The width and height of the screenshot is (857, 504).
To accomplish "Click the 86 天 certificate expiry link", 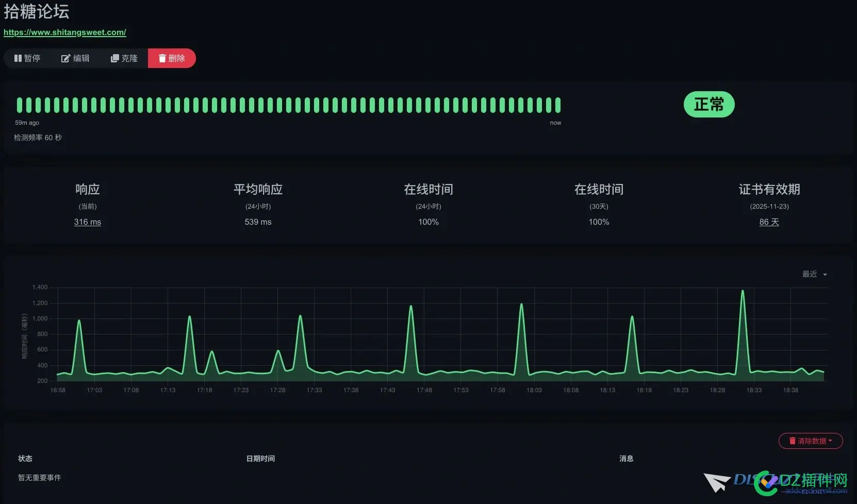I will click(769, 222).
